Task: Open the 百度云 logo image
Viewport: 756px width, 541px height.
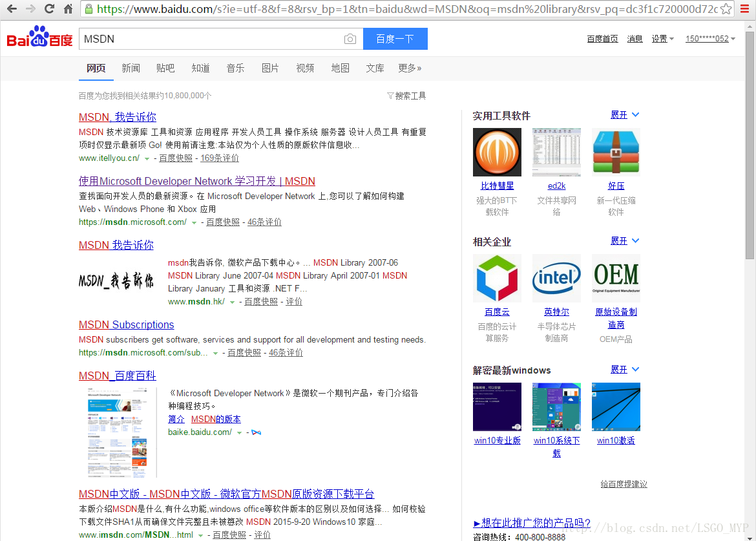Action: click(497, 278)
